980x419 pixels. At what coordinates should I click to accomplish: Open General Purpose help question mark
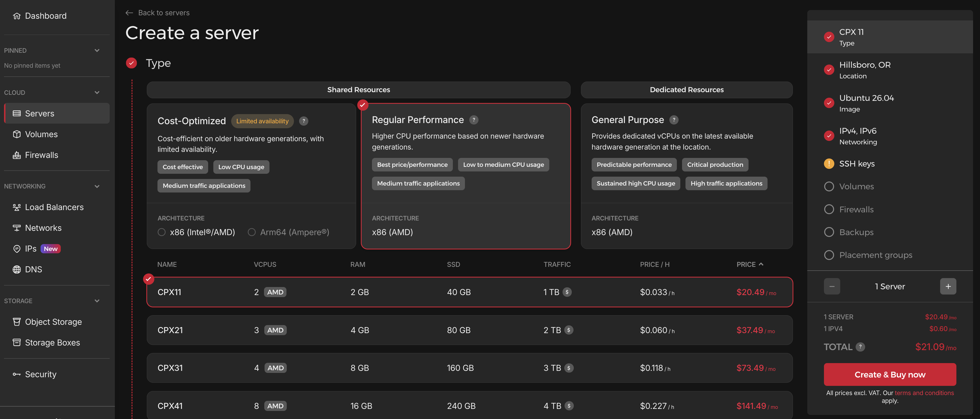(x=674, y=120)
